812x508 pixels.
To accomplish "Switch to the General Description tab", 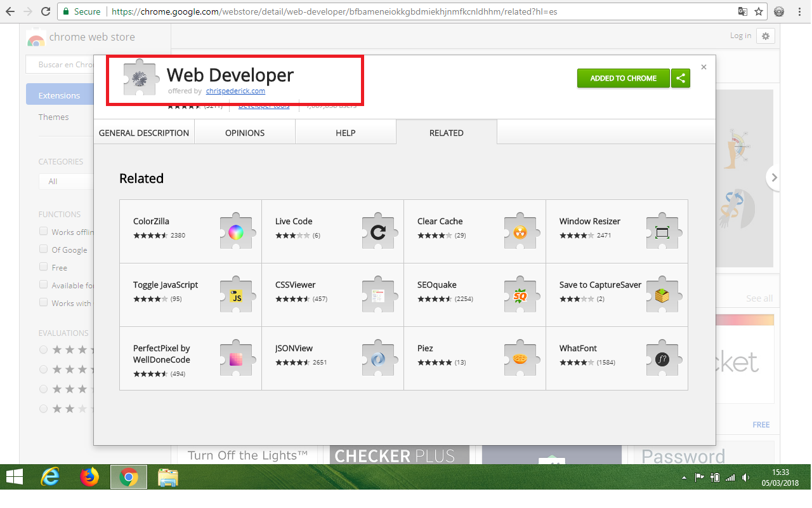I will [144, 133].
